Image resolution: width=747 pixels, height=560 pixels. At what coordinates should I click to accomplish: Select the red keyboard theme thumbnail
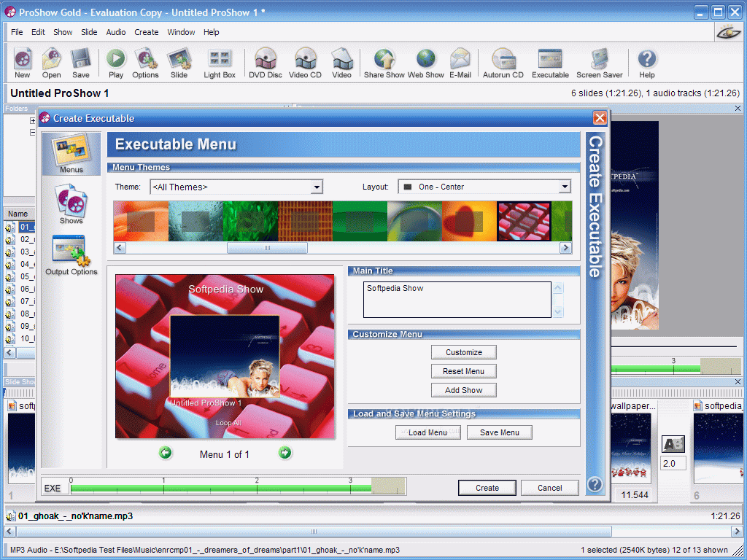click(x=524, y=222)
